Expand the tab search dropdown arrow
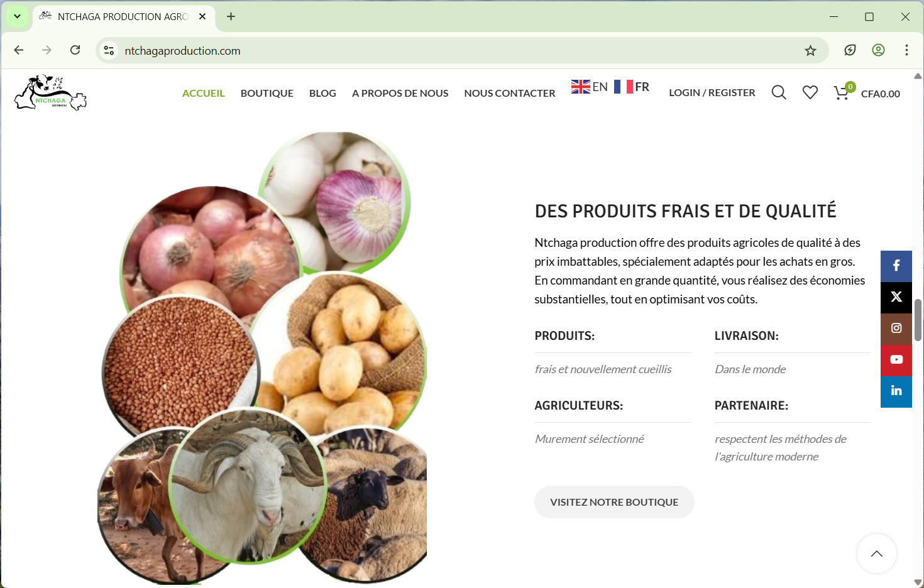This screenshot has width=924, height=588. (x=18, y=16)
